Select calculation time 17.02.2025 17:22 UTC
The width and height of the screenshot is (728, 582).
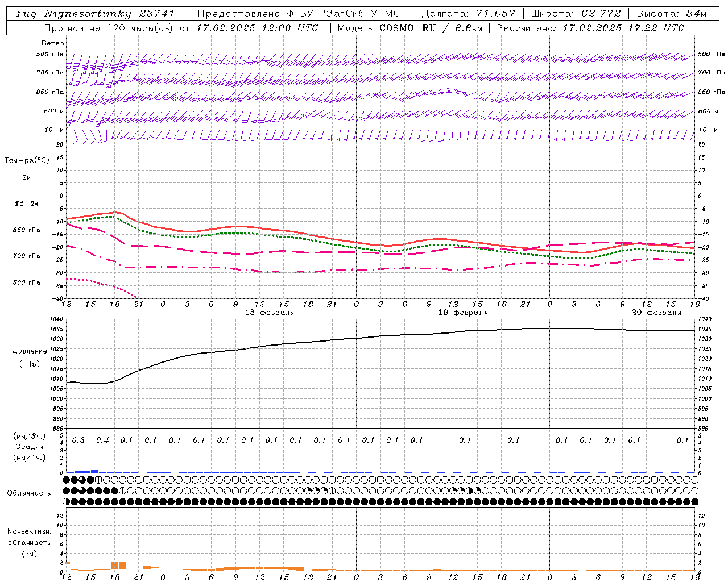click(623, 28)
